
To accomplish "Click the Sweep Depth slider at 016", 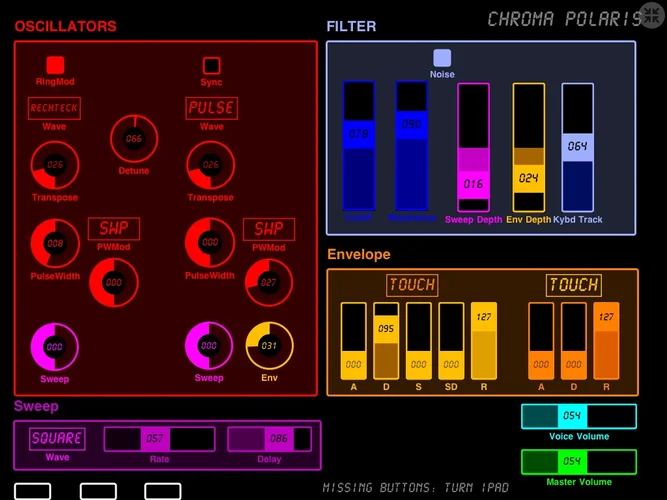I will [473, 147].
